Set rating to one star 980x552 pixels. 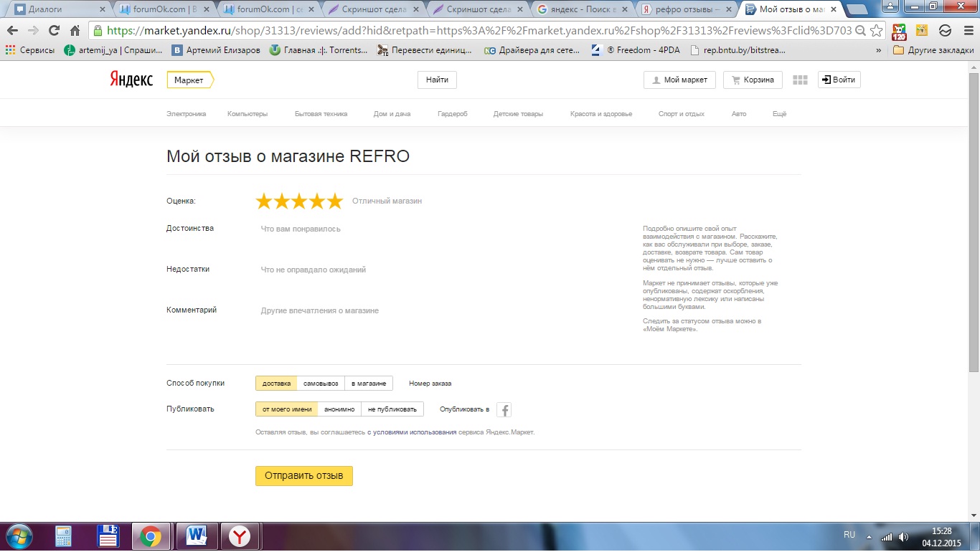[264, 201]
